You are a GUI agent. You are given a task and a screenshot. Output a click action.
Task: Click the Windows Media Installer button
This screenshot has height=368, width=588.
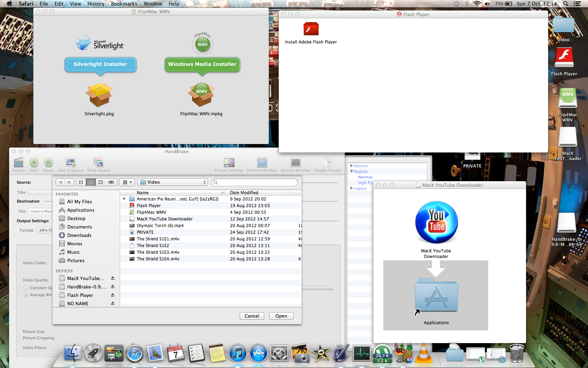[202, 64]
